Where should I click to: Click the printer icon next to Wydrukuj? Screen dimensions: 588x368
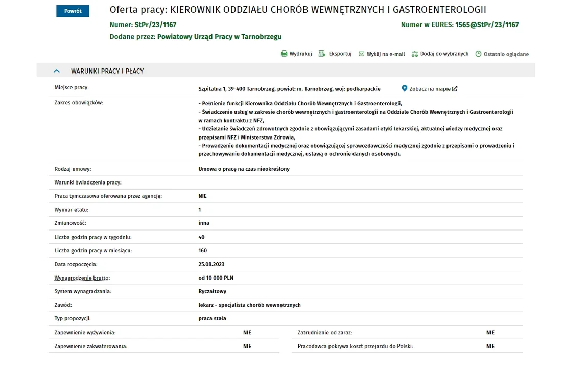pos(284,54)
